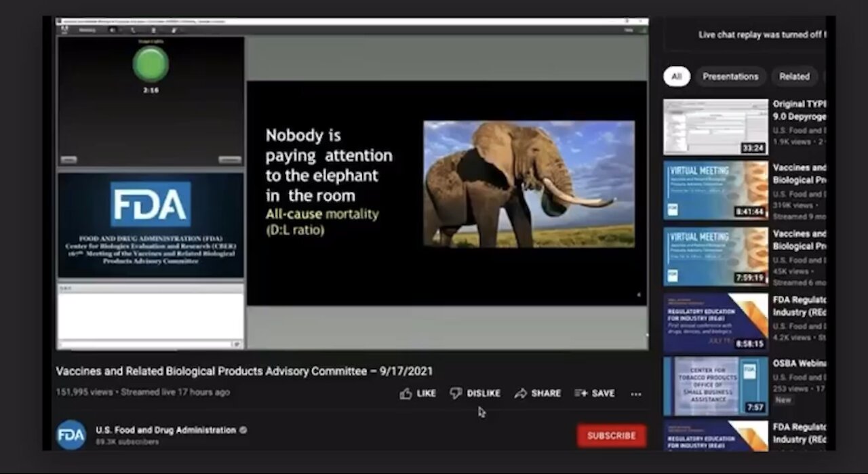Viewport: 868px width, 474px height.
Task: Subscribe to the FDA channel
Action: pos(611,435)
